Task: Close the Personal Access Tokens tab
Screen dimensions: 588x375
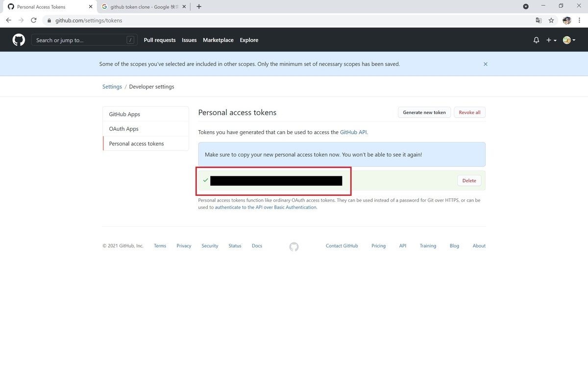Action: [91, 7]
